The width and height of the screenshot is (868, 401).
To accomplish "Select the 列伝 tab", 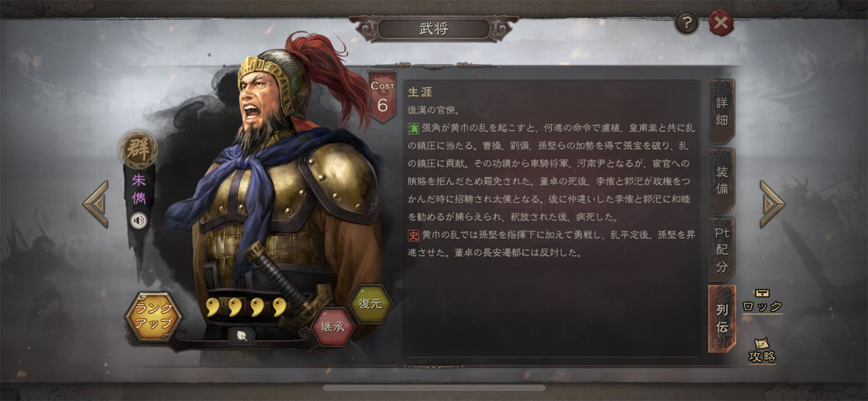I will pos(722,318).
